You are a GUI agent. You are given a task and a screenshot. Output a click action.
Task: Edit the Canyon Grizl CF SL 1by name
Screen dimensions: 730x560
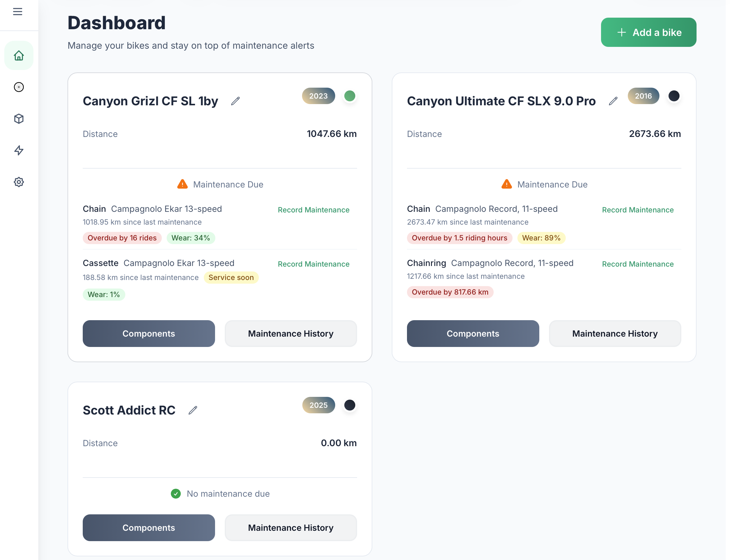point(235,101)
